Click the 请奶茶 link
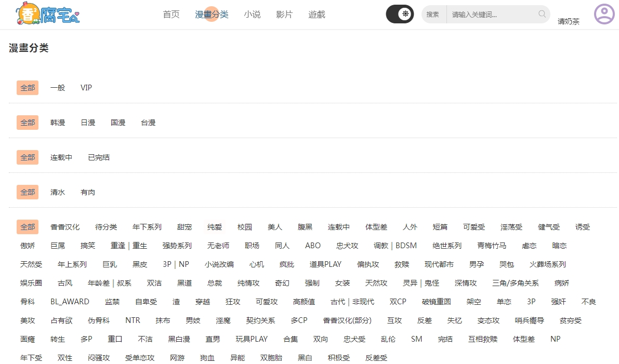Image resolution: width=619 pixels, height=364 pixels. [x=569, y=22]
